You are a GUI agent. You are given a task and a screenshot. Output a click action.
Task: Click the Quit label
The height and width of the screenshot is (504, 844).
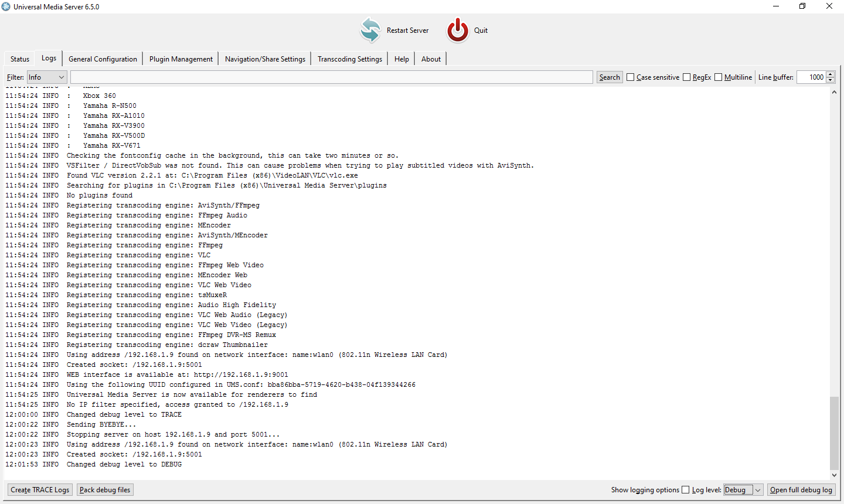pyautogui.click(x=481, y=30)
